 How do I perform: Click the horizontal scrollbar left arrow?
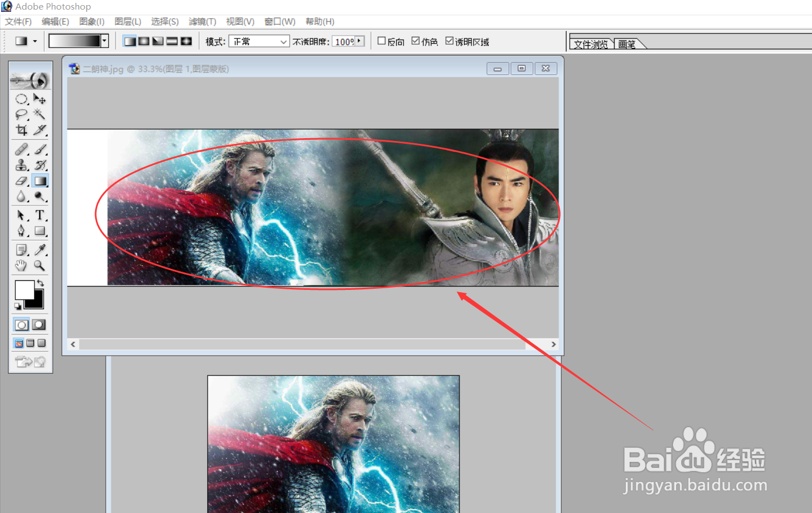pos(73,344)
